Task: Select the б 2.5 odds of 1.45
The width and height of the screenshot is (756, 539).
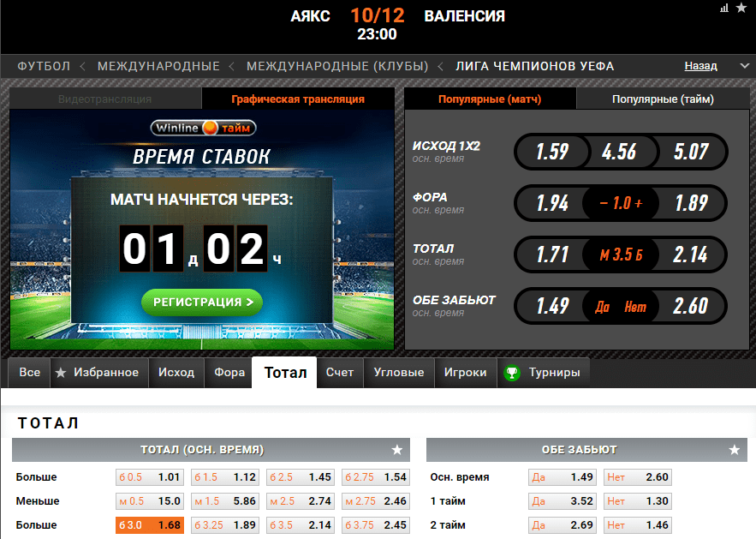Action: pyautogui.click(x=301, y=477)
